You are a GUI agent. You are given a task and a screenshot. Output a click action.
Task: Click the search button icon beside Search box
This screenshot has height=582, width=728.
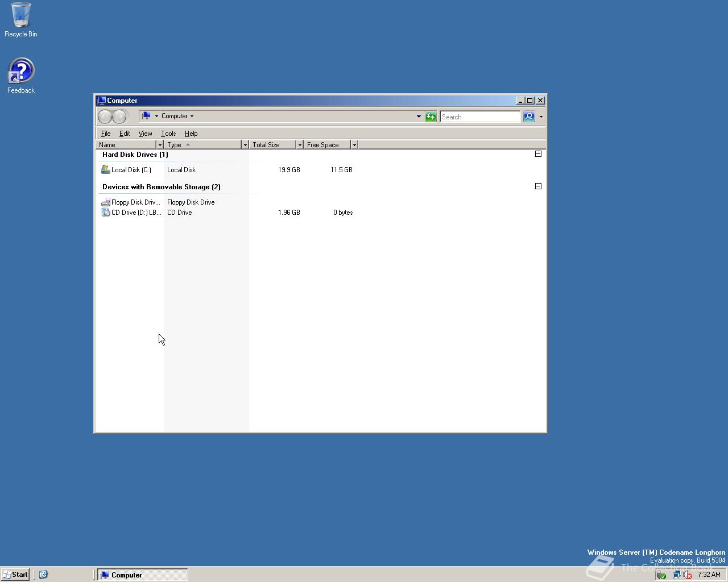pos(529,117)
